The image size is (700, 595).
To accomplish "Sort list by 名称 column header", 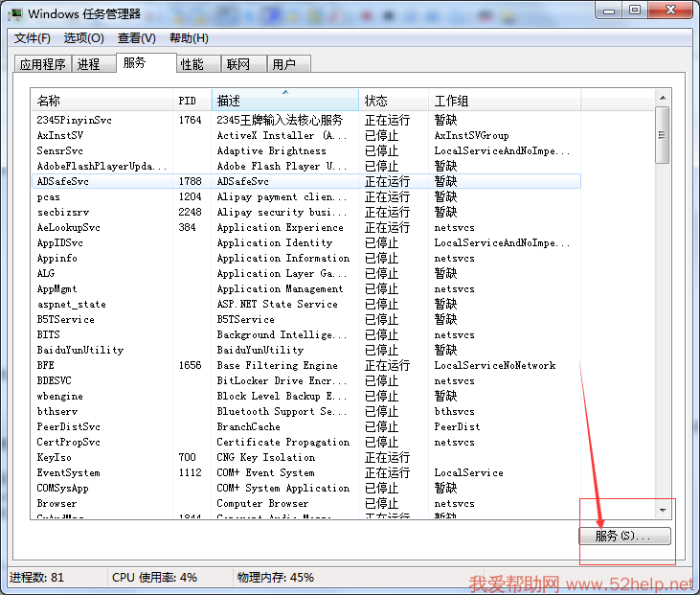I will coord(102,101).
